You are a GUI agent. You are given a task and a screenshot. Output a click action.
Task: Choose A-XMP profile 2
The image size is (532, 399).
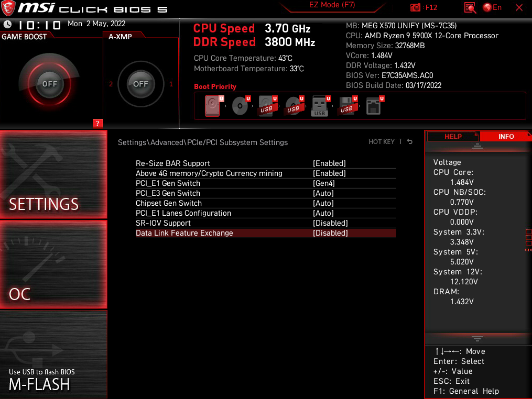[111, 84]
